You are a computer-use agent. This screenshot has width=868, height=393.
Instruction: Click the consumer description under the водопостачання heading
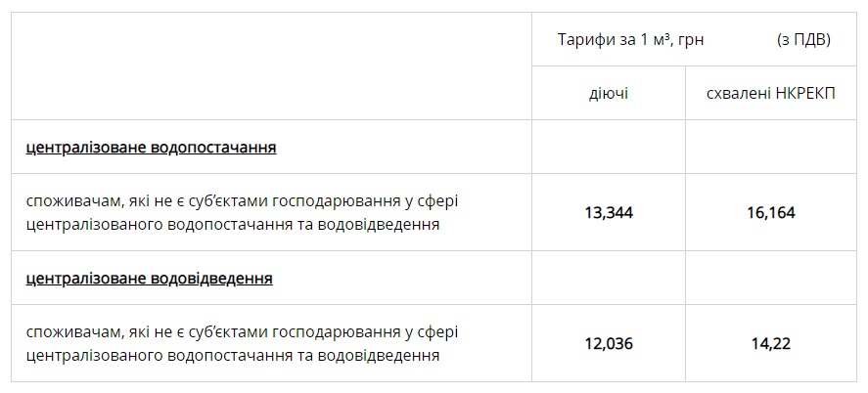(242, 212)
